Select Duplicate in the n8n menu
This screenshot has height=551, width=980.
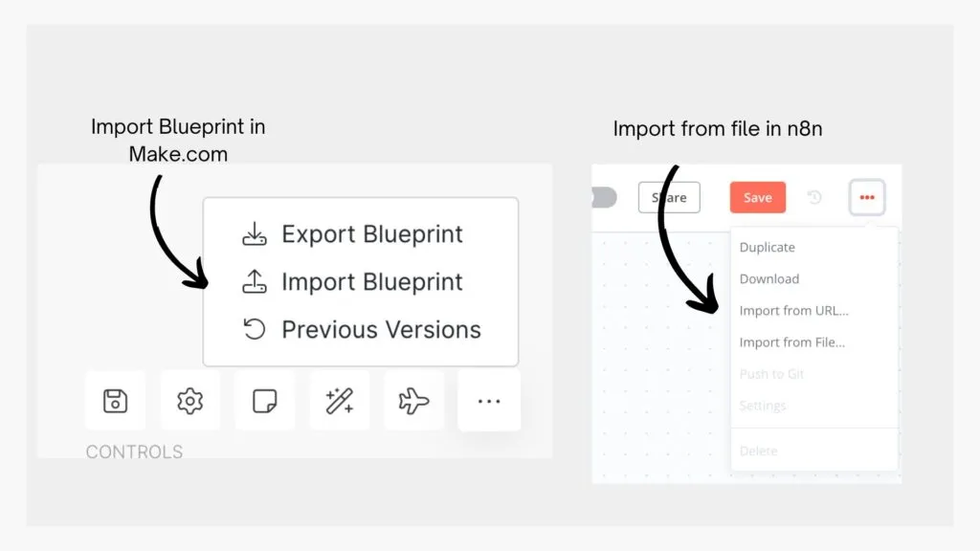click(768, 248)
